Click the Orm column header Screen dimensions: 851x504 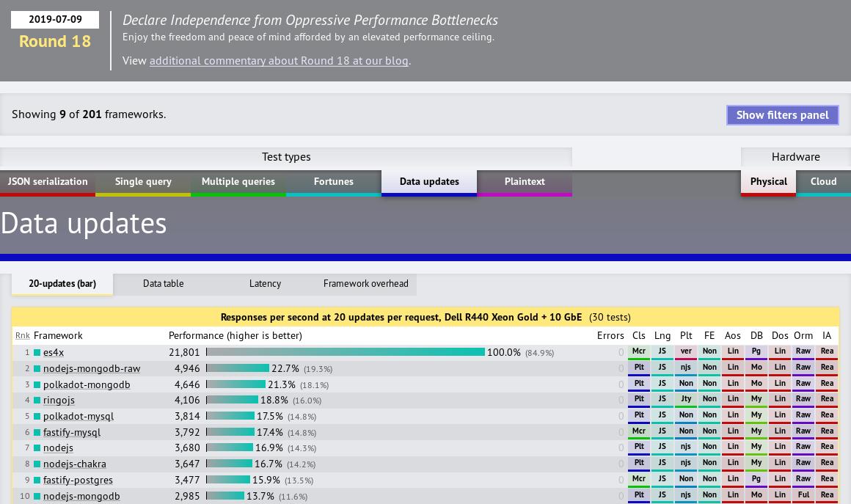tap(803, 336)
